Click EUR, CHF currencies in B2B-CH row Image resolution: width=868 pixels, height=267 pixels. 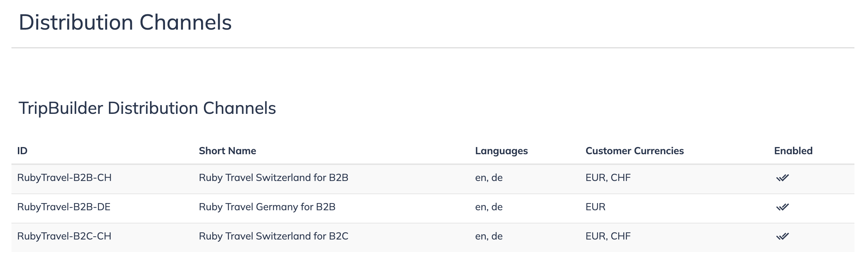pos(608,178)
